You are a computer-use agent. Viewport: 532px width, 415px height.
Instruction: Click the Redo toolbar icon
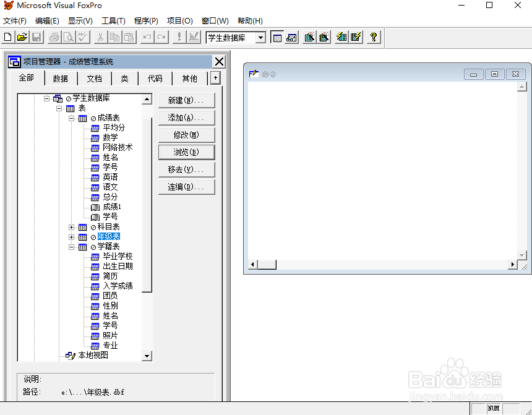tap(161, 37)
